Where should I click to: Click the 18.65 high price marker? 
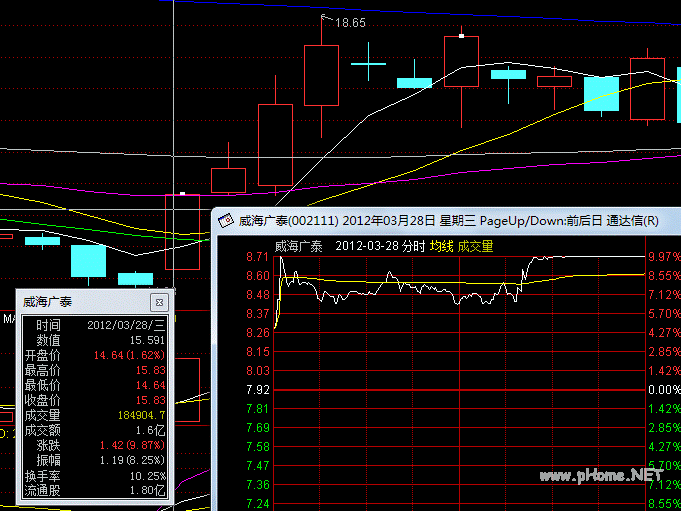tap(350, 23)
